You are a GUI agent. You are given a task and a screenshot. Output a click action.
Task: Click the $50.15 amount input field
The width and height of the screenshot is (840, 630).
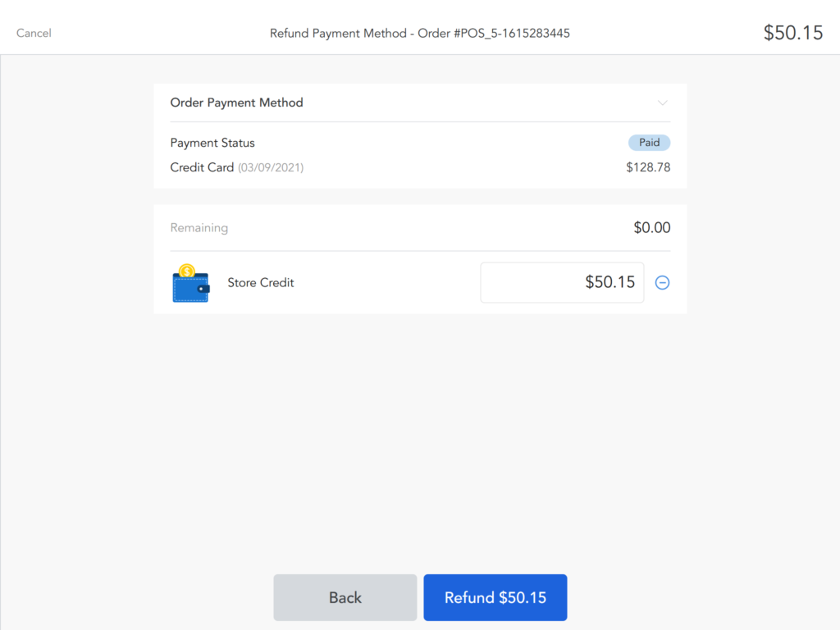pyautogui.click(x=562, y=282)
